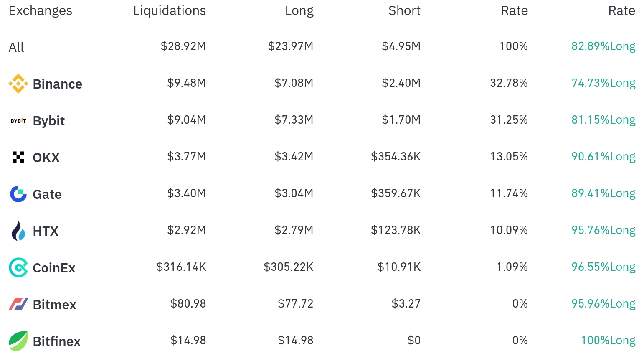Sort by the Short column header
Screen dimensions: 644x351
(404, 11)
